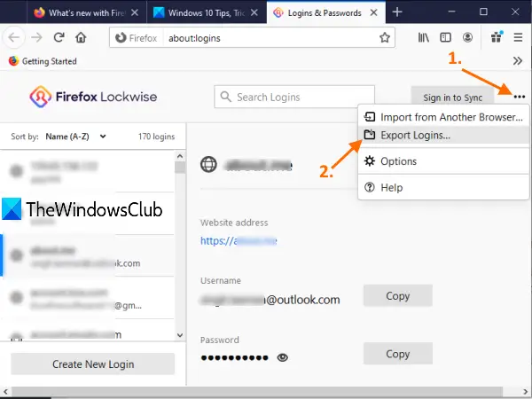532x399 pixels.
Task: Click the Firefox Lockwise logo
Action: (93, 97)
